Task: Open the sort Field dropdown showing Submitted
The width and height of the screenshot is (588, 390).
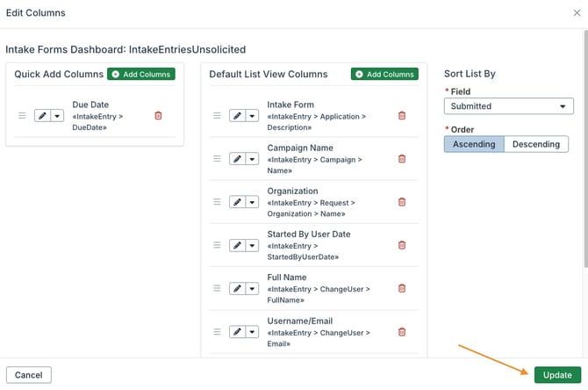Action: 508,106
